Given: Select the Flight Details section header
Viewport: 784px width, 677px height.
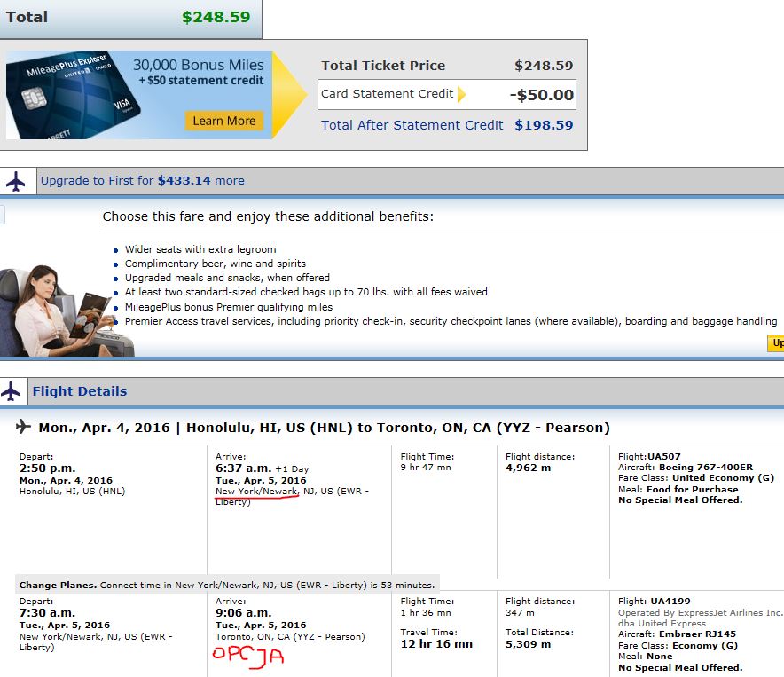Looking at the screenshot, I should pyautogui.click(x=80, y=391).
